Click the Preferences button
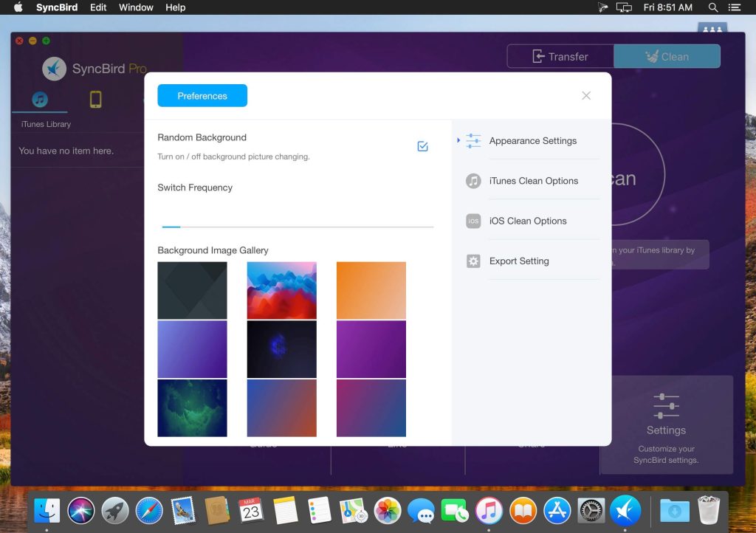This screenshot has width=756, height=533. tap(202, 96)
